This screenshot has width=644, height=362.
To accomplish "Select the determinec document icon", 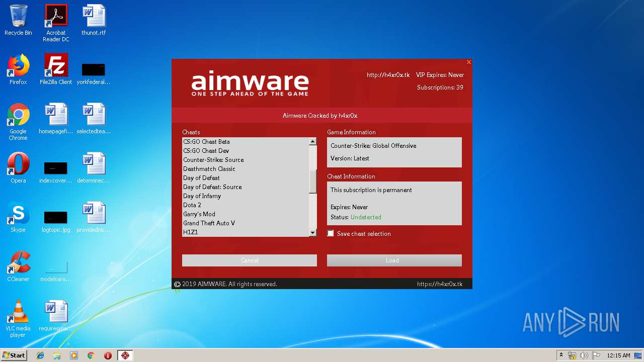I will click(x=94, y=168).
